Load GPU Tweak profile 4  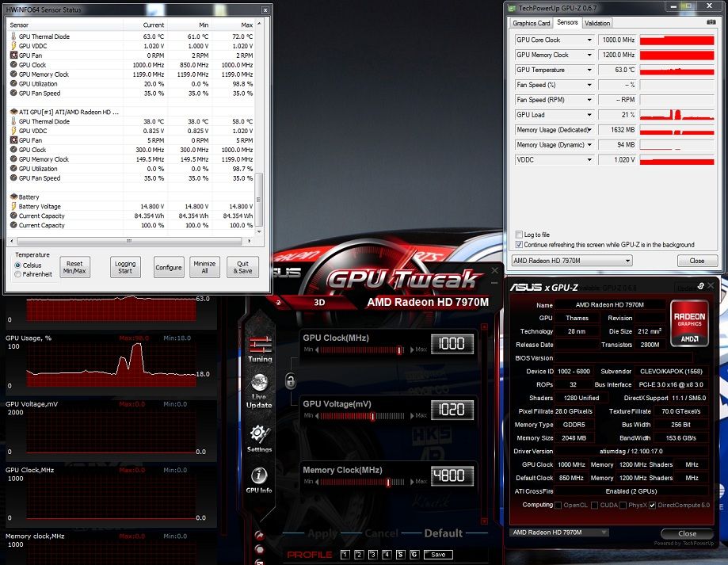point(387,555)
